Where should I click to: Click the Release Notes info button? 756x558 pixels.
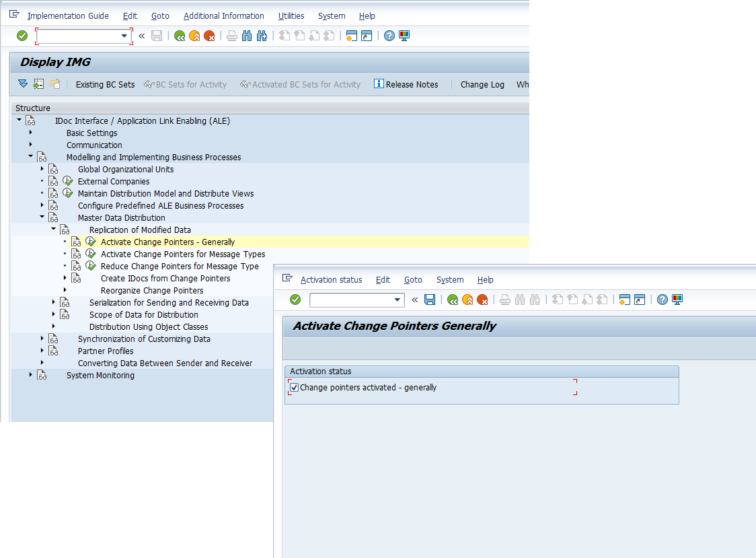406,84
